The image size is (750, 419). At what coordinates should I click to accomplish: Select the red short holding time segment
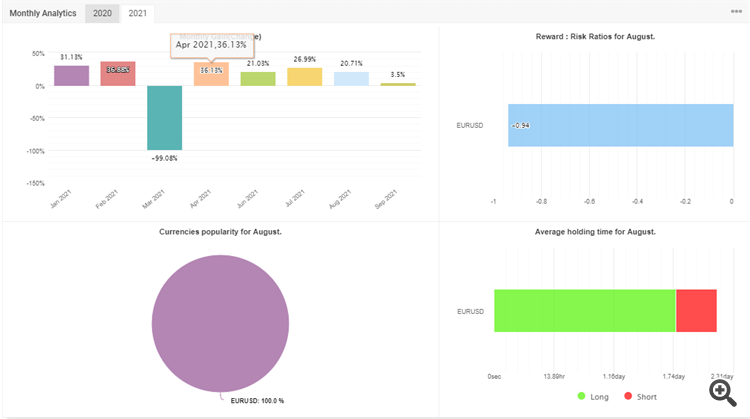[696, 310]
